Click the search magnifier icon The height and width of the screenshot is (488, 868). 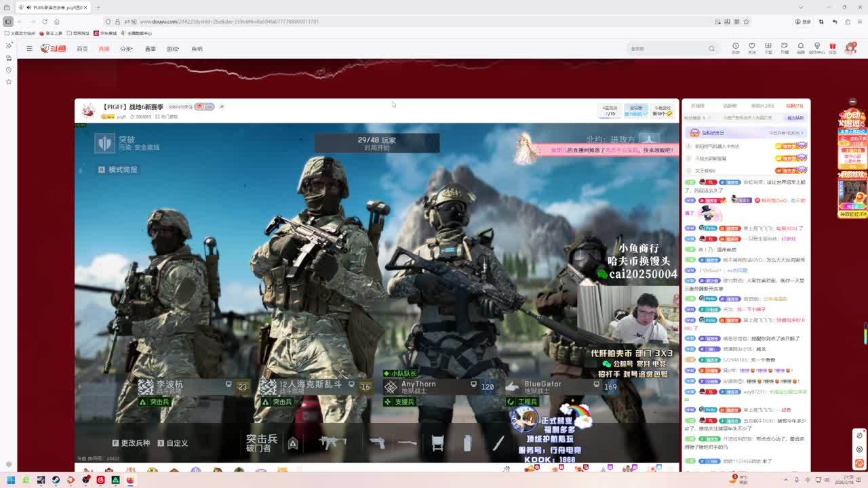click(711, 49)
